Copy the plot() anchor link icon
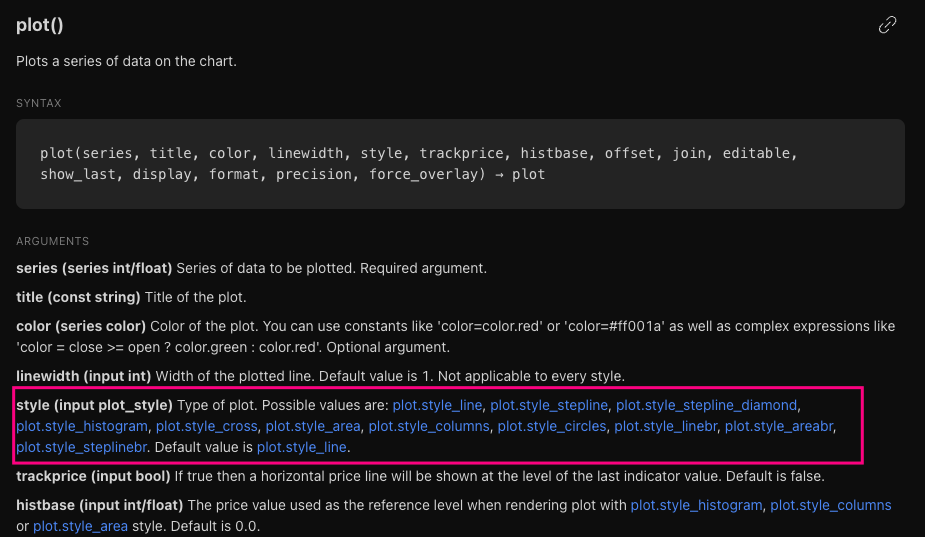The width and height of the screenshot is (925, 537). coord(887,25)
